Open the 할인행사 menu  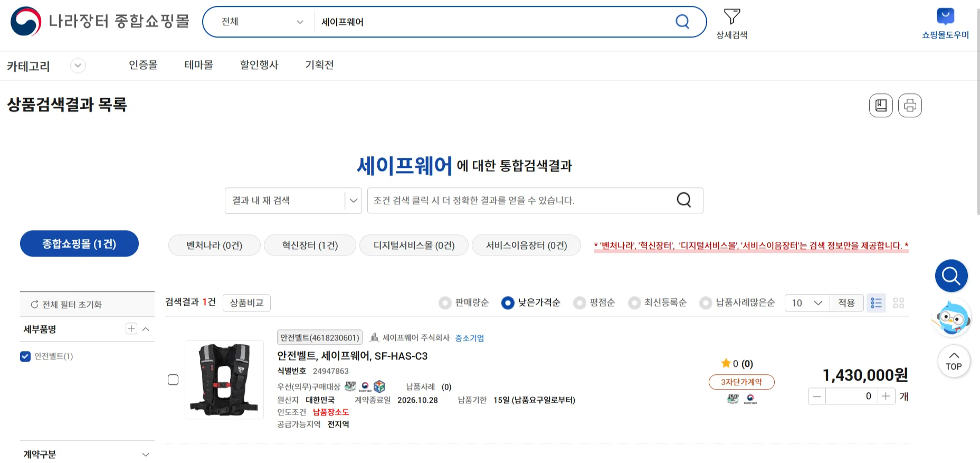click(x=259, y=65)
